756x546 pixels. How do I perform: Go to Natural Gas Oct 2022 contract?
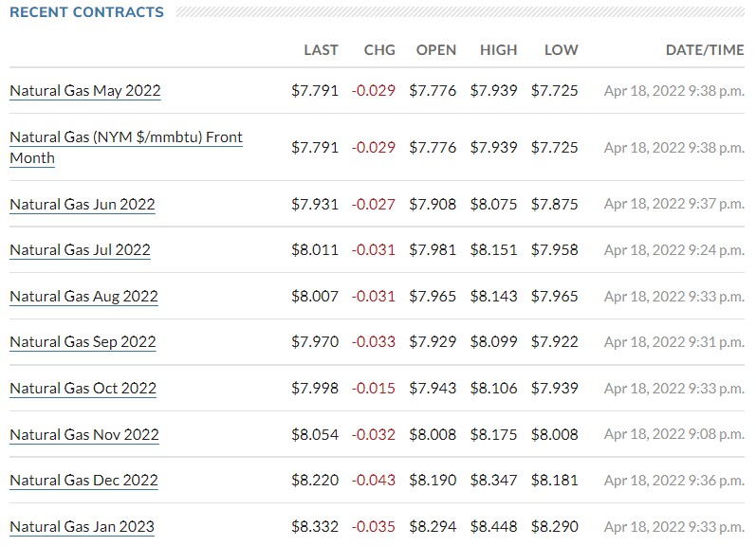point(83,389)
